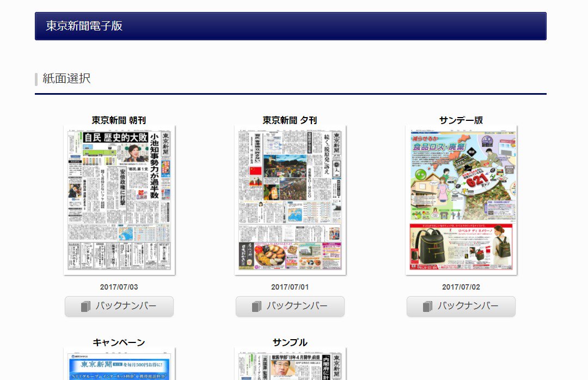The image size is (588, 380).
Task: Click the サンデー版 title label
Action: (461, 120)
